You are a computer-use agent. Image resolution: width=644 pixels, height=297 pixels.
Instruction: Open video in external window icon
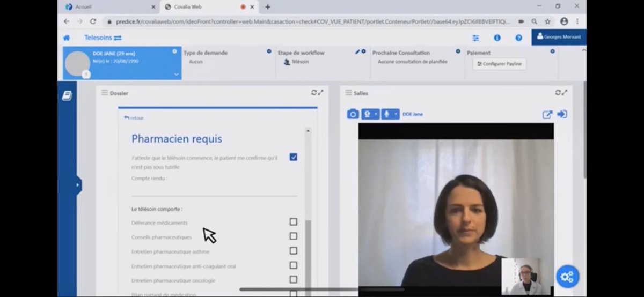tap(547, 114)
